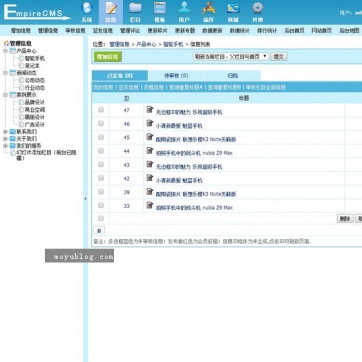Open the 刷新当前栏目 refresh dropdown
The image size is (362, 362).
[231, 57]
